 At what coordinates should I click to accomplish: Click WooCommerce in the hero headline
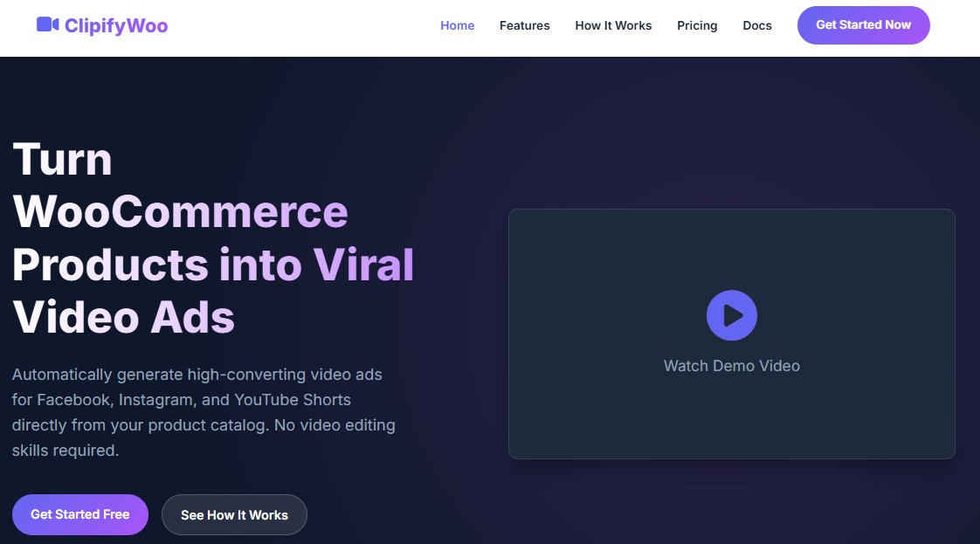[x=180, y=212]
